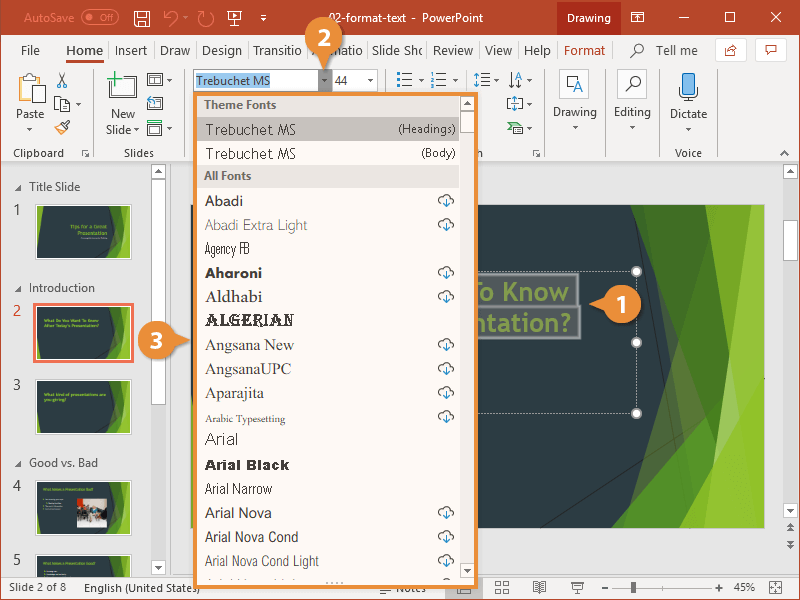Screen dimensions: 800x600
Task: Start Slide Show from the status bar
Action: click(x=577, y=588)
